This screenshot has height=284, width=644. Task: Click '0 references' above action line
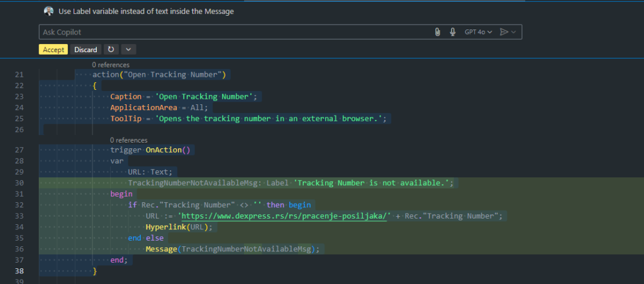pyautogui.click(x=111, y=65)
